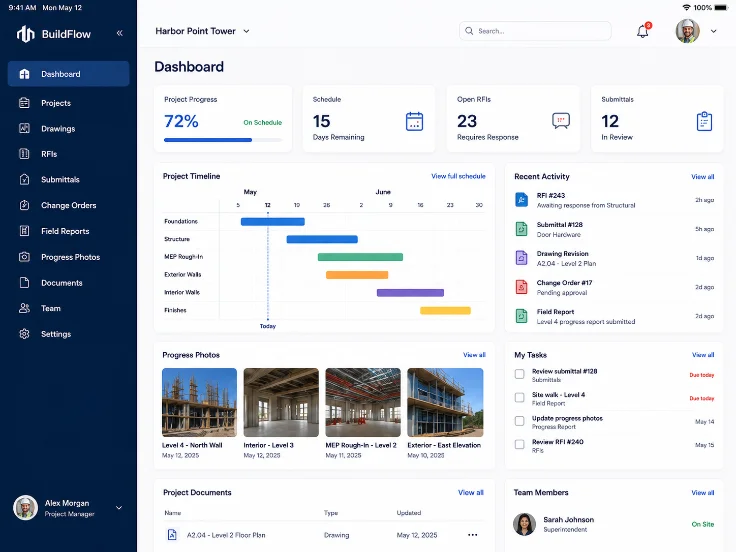Click the Drawing Revision purple icon
This screenshot has width=736, height=552.
(x=521, y=258)
